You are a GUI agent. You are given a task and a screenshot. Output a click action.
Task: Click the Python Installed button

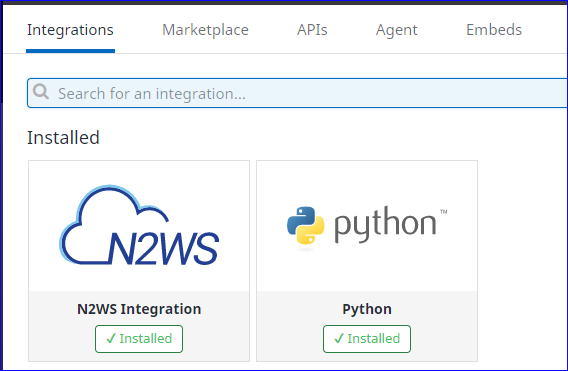pyautogui.click(x=367, y=339)
